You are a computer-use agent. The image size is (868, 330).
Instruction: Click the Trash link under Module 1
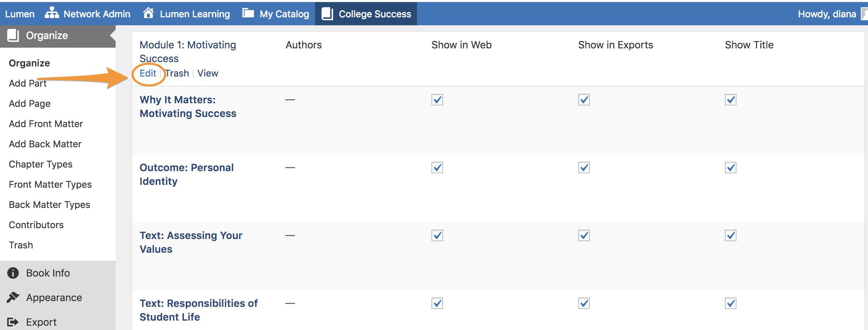pyautogui.click(x=177, y=73)
